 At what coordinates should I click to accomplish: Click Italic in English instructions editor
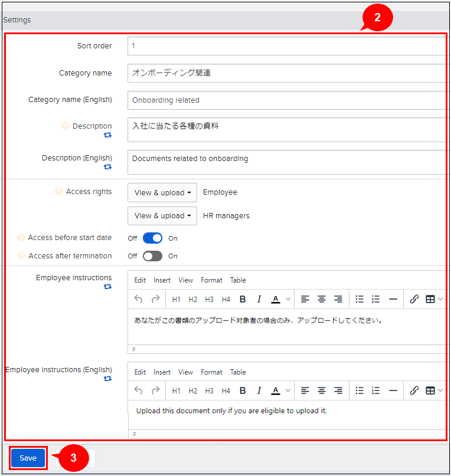pos(259,390)
